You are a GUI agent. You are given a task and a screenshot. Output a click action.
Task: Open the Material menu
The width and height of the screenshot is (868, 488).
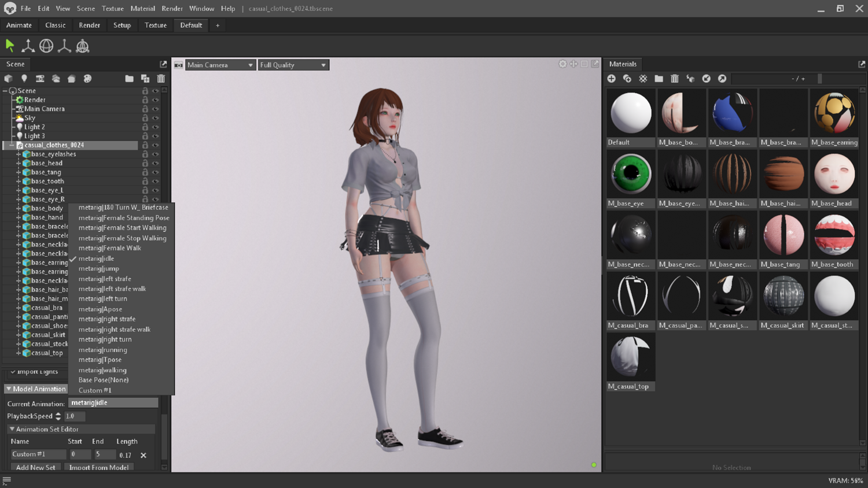click(143, 9)
